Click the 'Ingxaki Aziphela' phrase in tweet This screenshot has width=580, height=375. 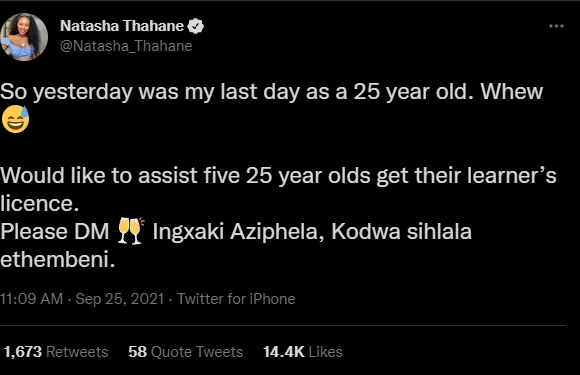[235, 232]
